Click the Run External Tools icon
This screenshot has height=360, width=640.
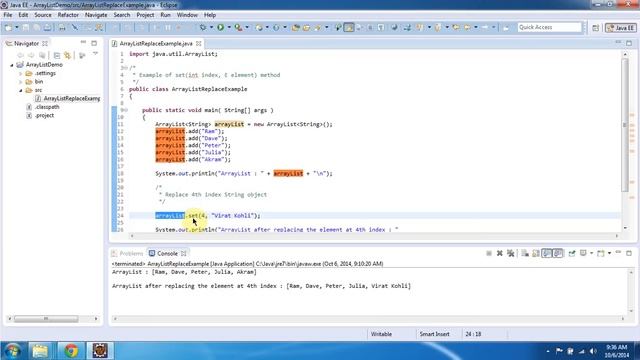pyautogui.click(x=238, y=27)
